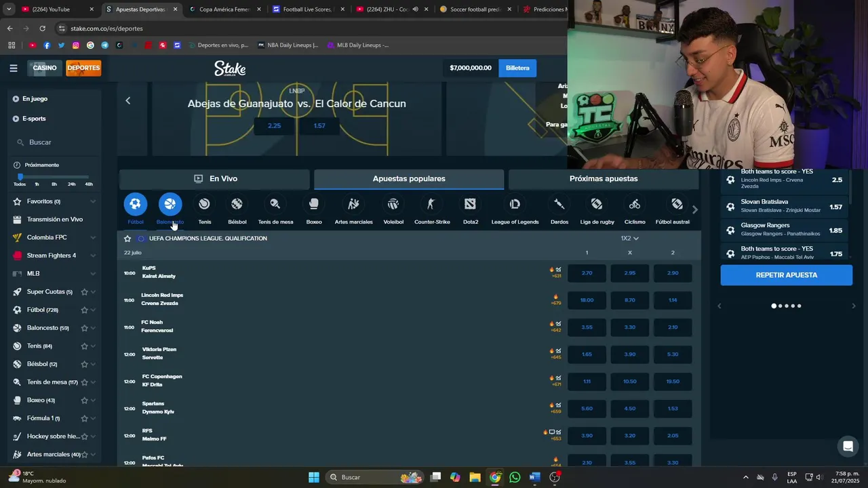Open the Dota2 icon
Screen dimensions: 868x488
471,204
